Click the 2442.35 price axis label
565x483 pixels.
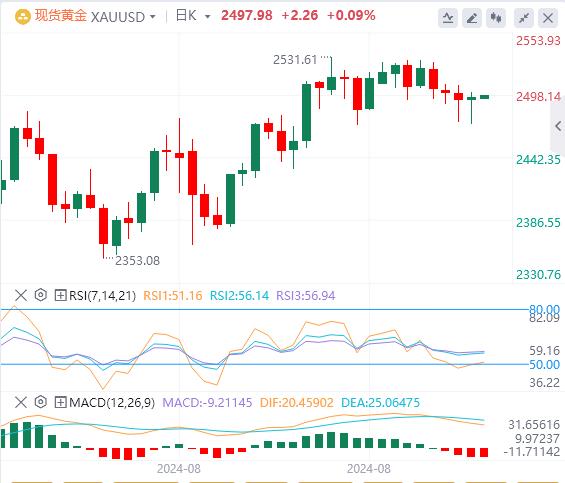point(538,160)
